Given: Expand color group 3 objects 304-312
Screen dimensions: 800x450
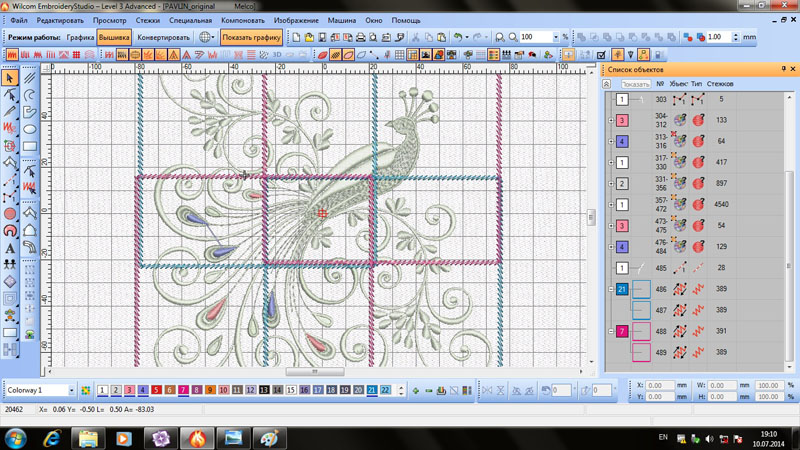Looking at the screenshot, I should (x=611, y=120).
